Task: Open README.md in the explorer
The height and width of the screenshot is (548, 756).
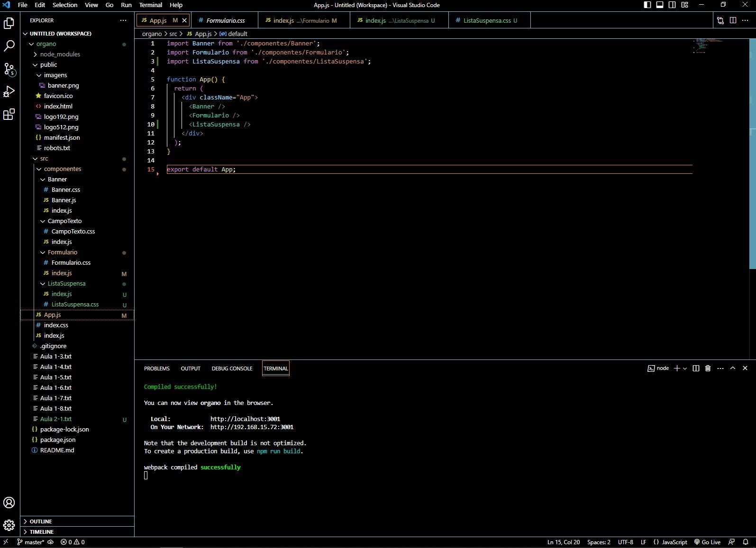Action: click(77, 450)
